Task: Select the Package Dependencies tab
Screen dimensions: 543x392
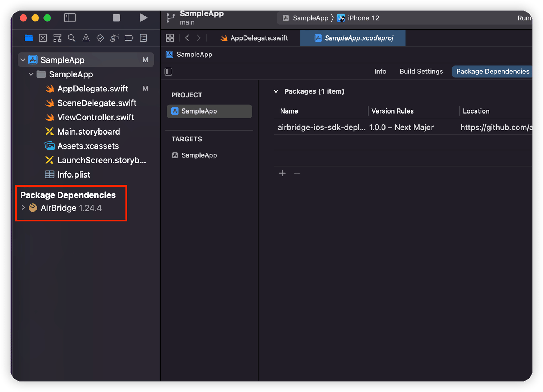Action: pyautogui.click(x=493, y=72)
